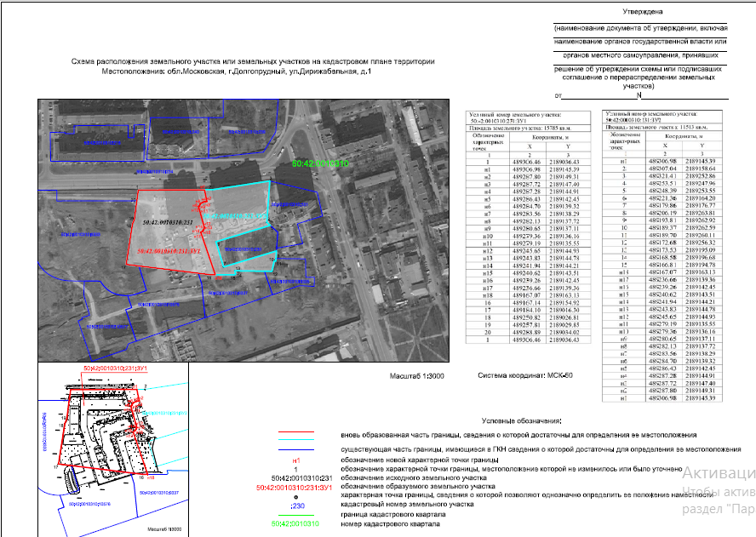Viewport: 756px width, 537px height.
Task: Click the green line sample for quarter boundary
Action: click(x=296, y=515)
